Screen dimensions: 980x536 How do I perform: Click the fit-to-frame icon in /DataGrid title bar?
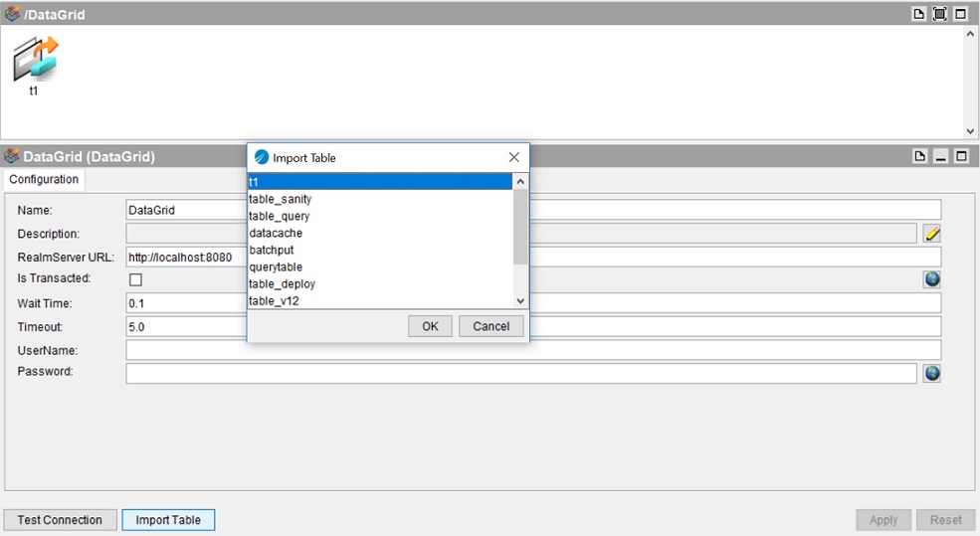tap(939, 14)
